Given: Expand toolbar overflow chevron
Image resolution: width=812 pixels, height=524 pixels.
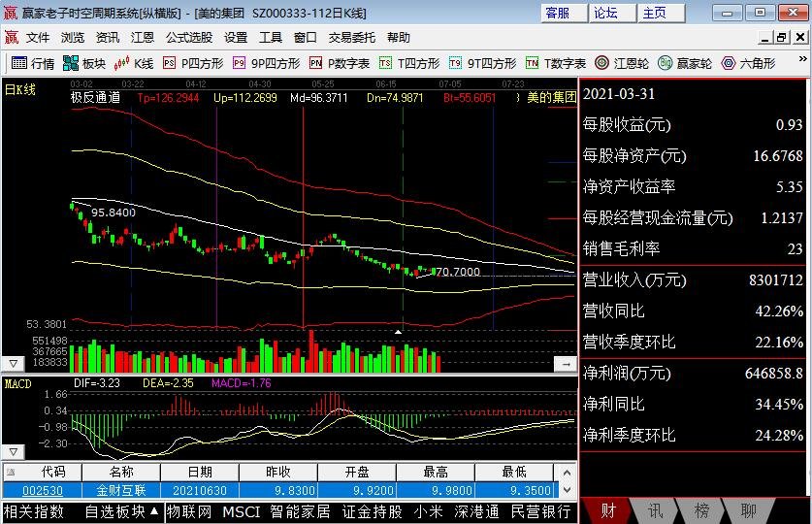Looking at the screenshot, I should pyautogui.click(x=802, y=59).
